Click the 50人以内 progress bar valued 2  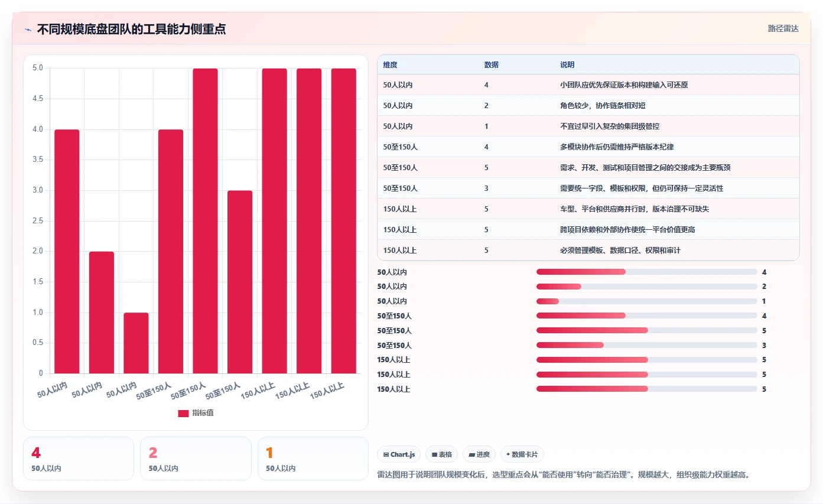tap(647, 287)
